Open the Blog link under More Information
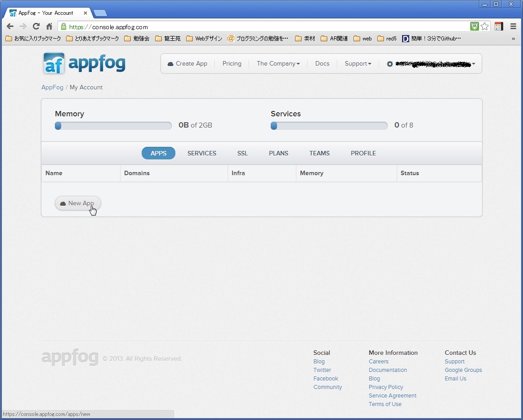 click(374, 379)
